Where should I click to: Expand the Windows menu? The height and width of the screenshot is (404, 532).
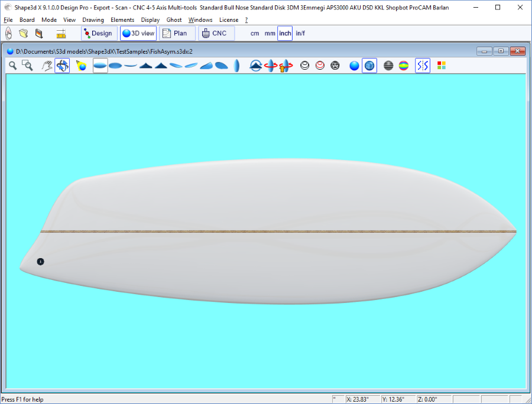click(x=200, y=19)
